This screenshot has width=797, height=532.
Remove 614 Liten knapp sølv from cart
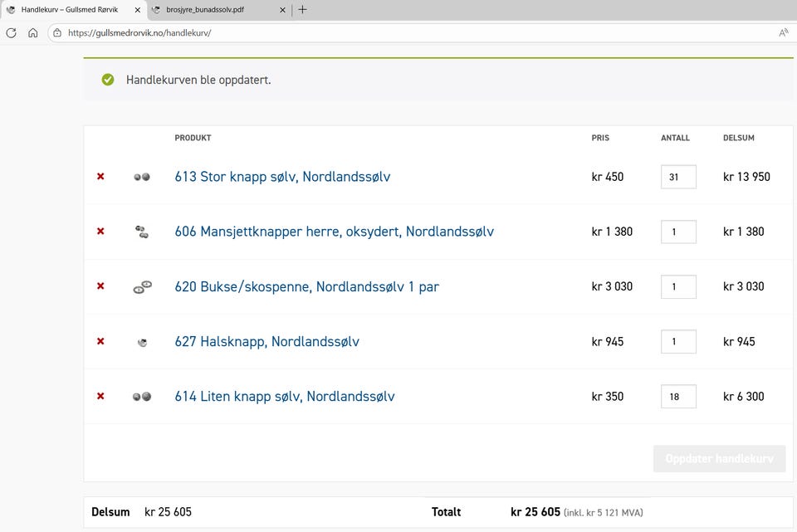click(100, 396)
